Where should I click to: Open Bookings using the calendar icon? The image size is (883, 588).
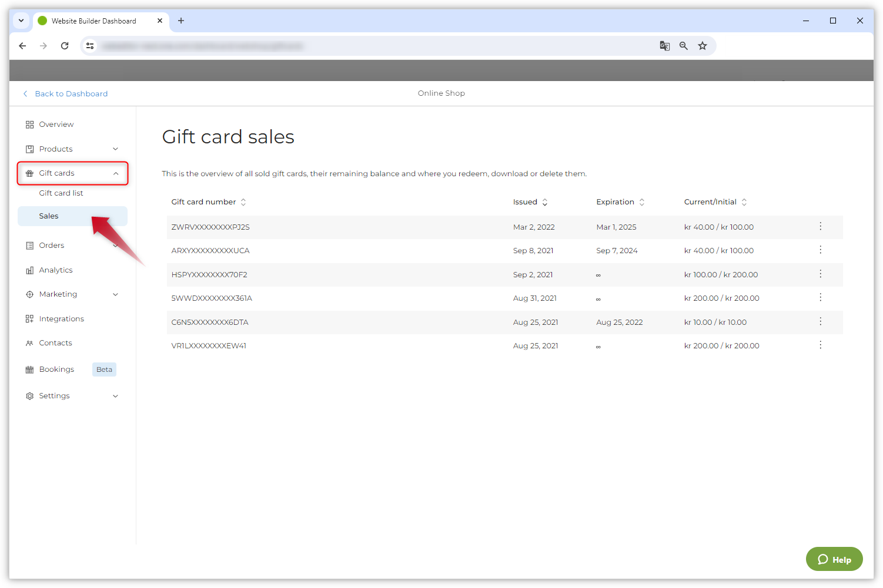click(29, 369)
